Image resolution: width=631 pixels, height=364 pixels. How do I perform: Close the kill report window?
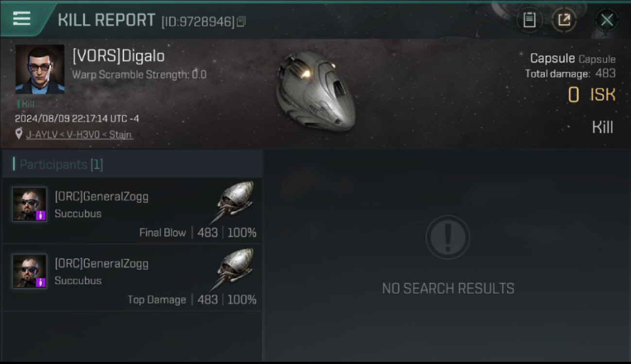pyautogui.click(x=607, y=20)
